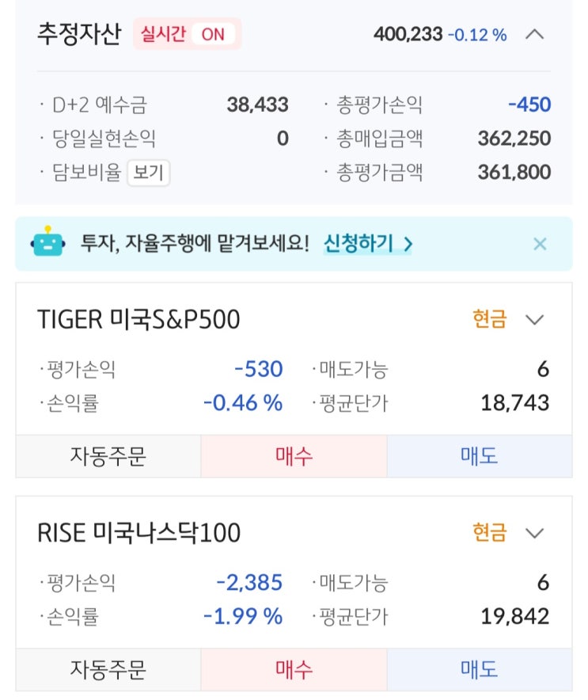Screen dimensions: 588x700
Task: Tap 매수 for TIGER 미국S&P500
Action: coord(294,456)
